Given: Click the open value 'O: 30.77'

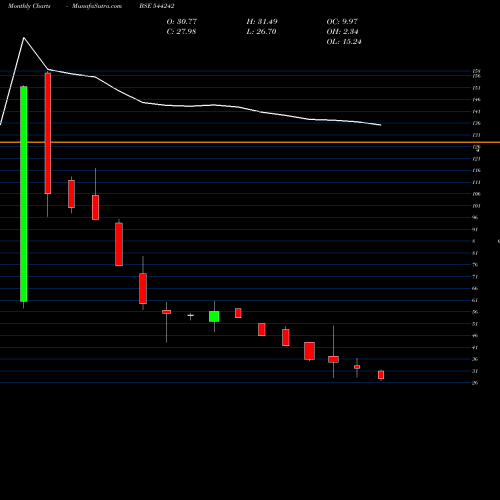Looking at the screenshot, I should pyautogui.click(x=182, y=22).
